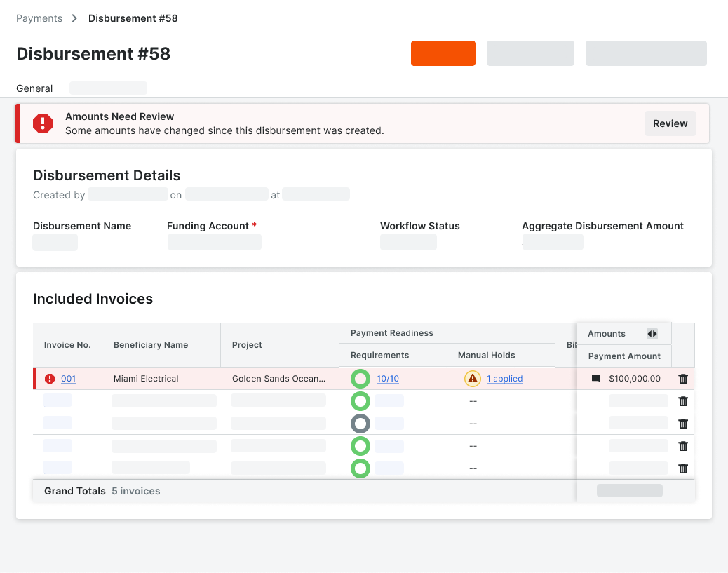Click the alert icon in Amounts Need Review banner
728x573 pixels.
click(42, 123)
